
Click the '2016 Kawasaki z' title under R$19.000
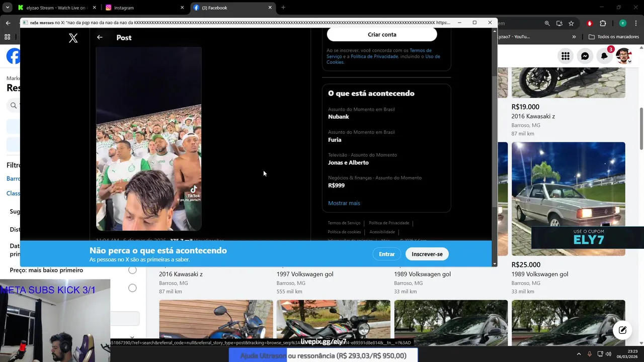click(533, 116)
